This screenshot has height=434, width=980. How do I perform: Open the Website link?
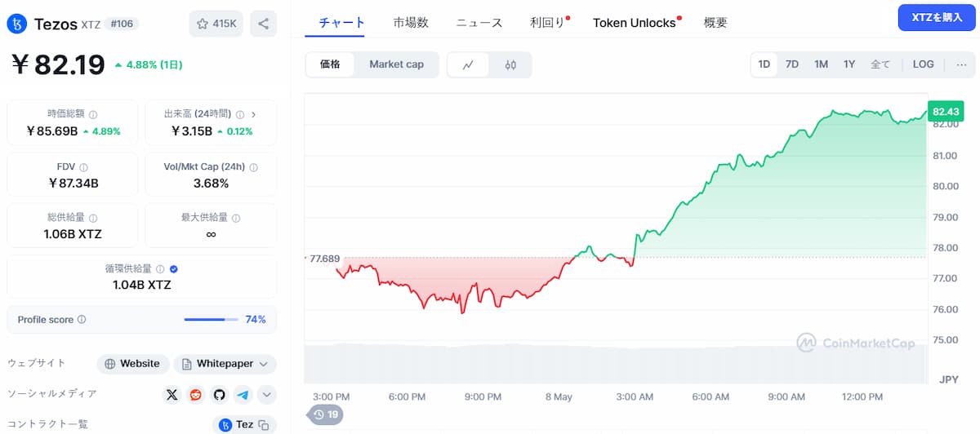(132, 364)
